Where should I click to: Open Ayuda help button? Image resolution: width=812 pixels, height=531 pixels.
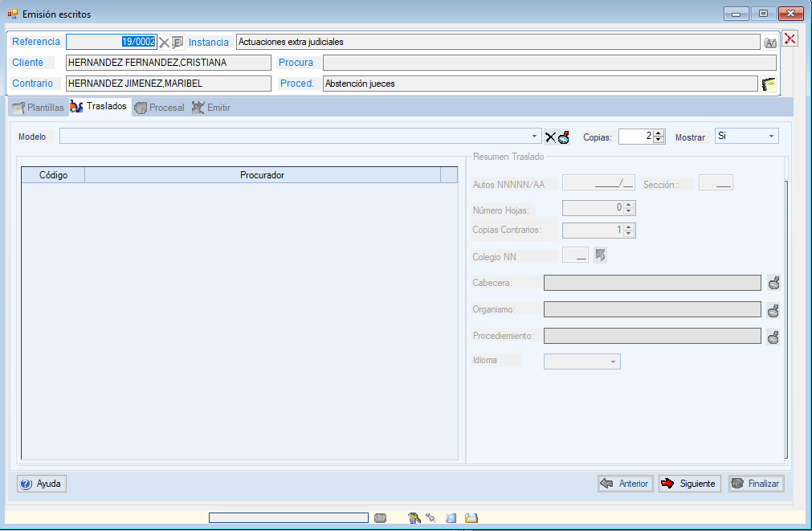[42, 484]
